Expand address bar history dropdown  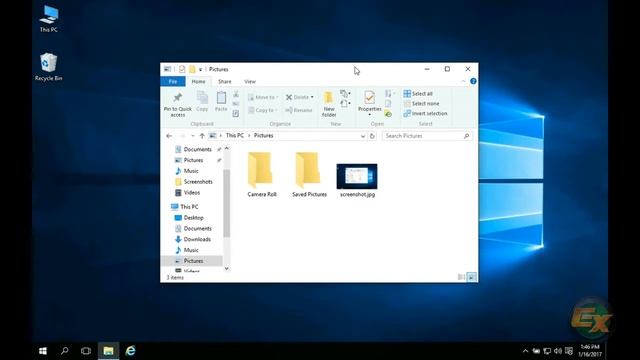point(362,136)
